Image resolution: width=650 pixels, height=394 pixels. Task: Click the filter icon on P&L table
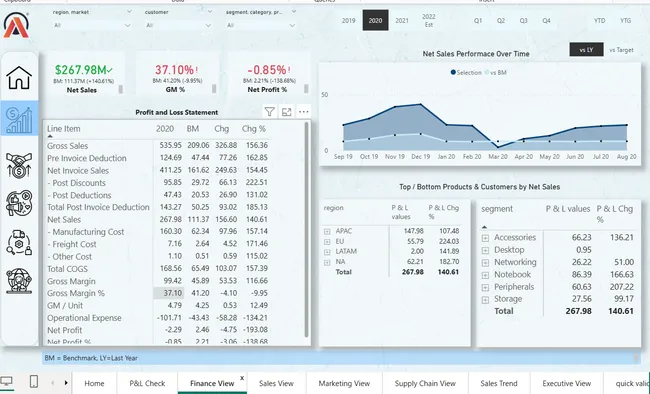(x=269, y=112)
